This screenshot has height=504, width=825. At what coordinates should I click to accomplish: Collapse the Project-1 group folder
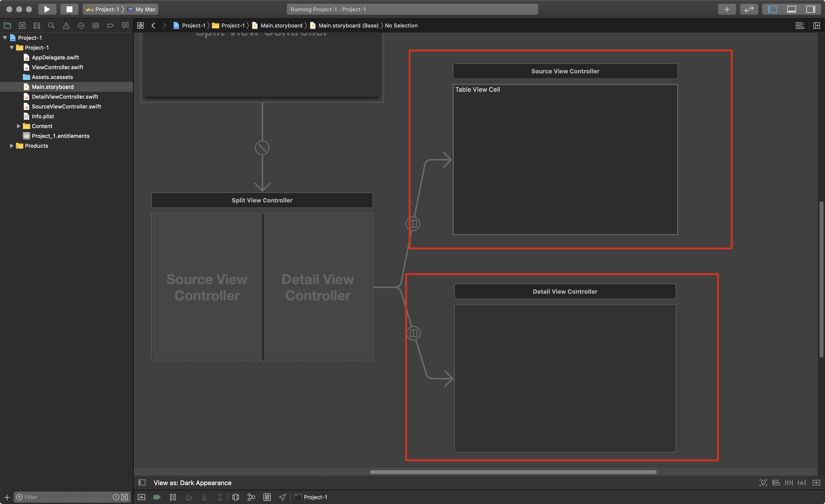pyautogui.click(x=12, y=48)
